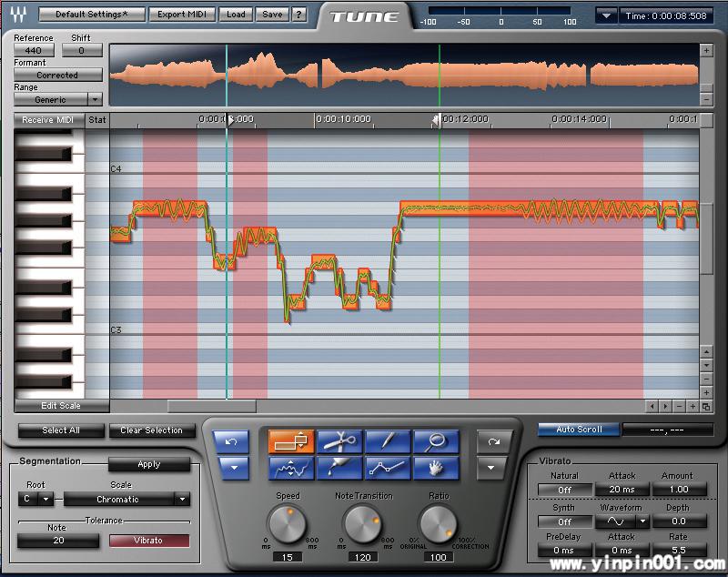Select the Note tool
The height and width of the screenshot is (577, 728).
[x=291, y=441]
